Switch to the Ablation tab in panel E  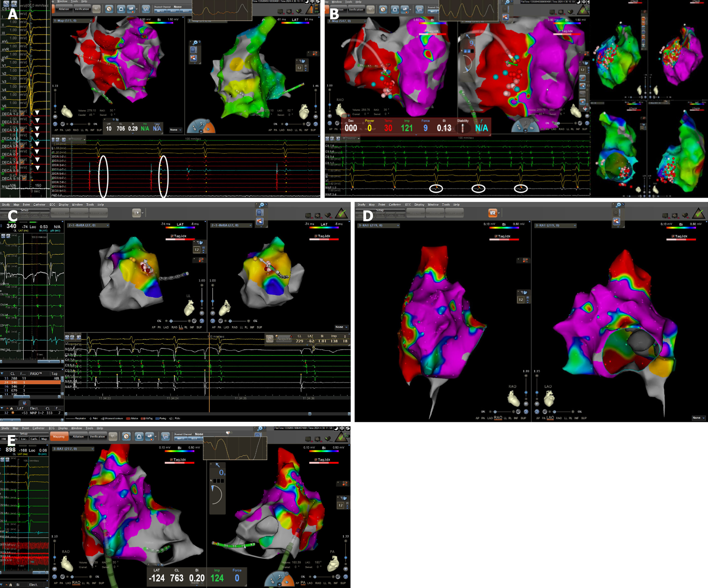tap(78, 437)
